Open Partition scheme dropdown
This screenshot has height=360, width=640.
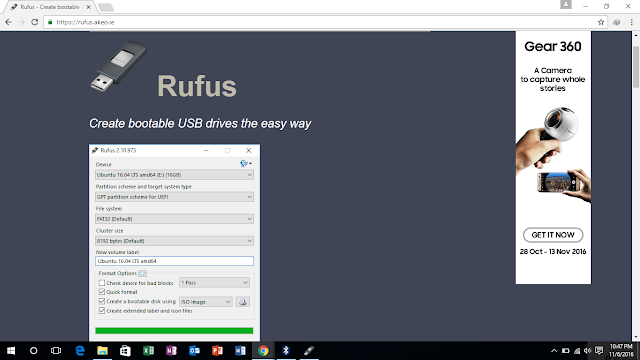coord(174,197)
